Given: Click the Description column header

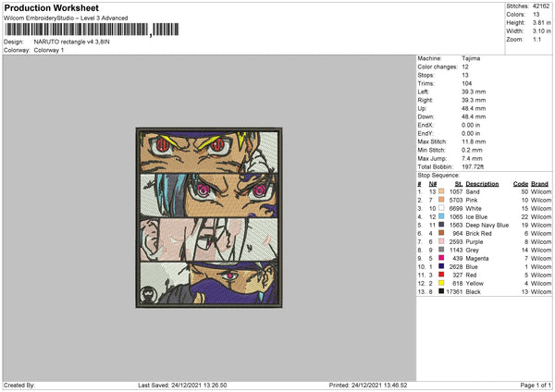Looking at the screenshot, I should [x=482, y=184].
